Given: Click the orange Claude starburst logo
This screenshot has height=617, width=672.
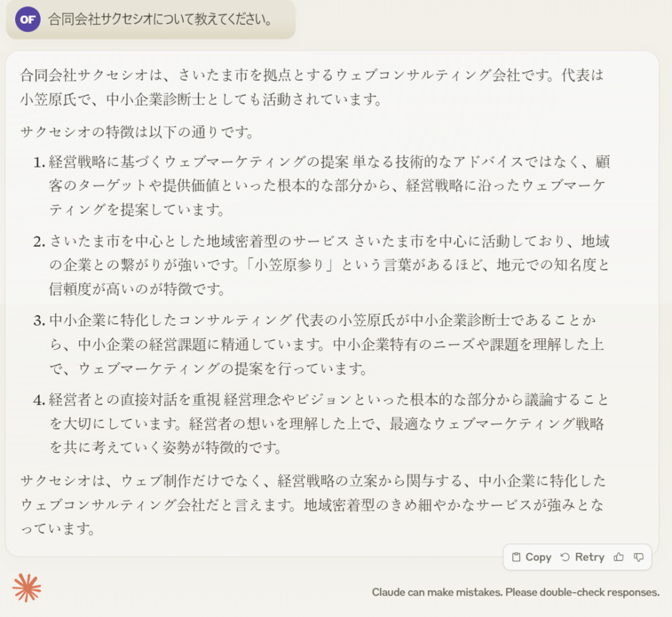Looking at the screenshot, I should click(x=27, y=587).
